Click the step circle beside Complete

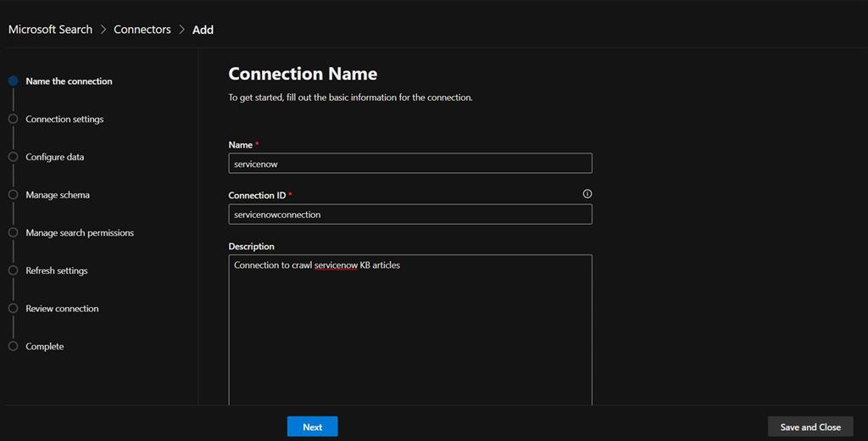click(x=14, y=346)
